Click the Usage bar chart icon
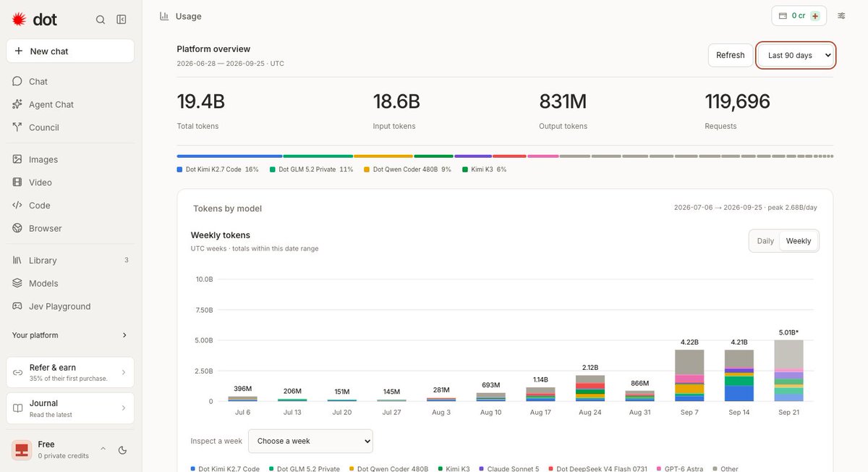The width and height of the screenshot is (868, 472). (x=164, y=16)
